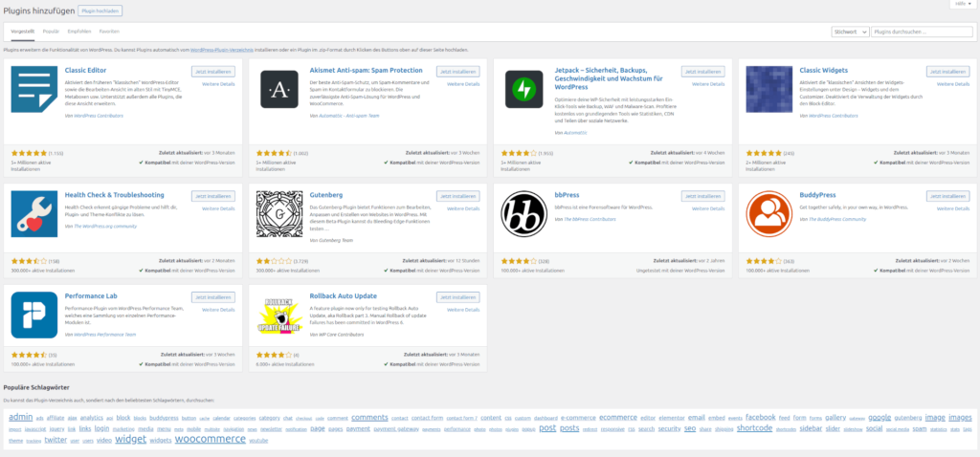Viewport: 980px width, 457px height.
Task: Install the Performance Lab plugin
Action: (x=213, y=297)
